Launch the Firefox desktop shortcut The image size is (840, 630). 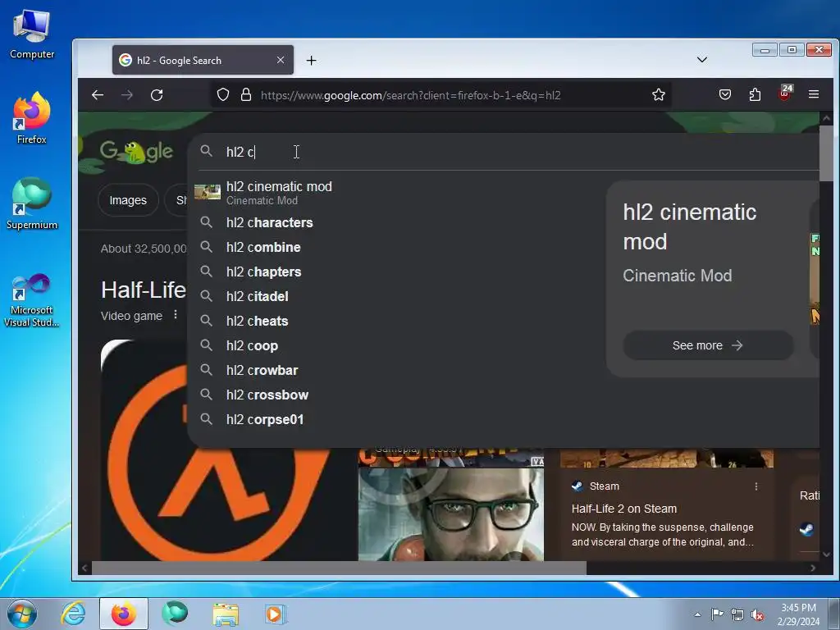pyautogui.click(x=32, y=119)
